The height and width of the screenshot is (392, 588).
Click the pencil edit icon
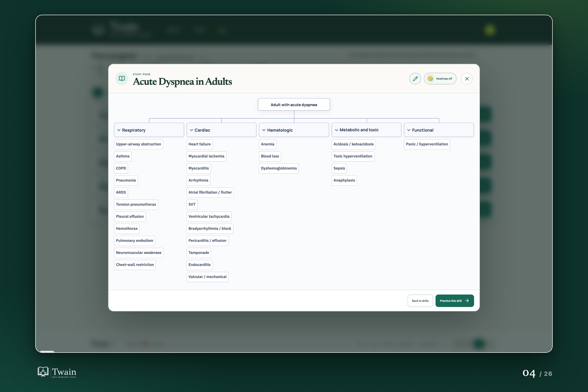tap(415, 79)
